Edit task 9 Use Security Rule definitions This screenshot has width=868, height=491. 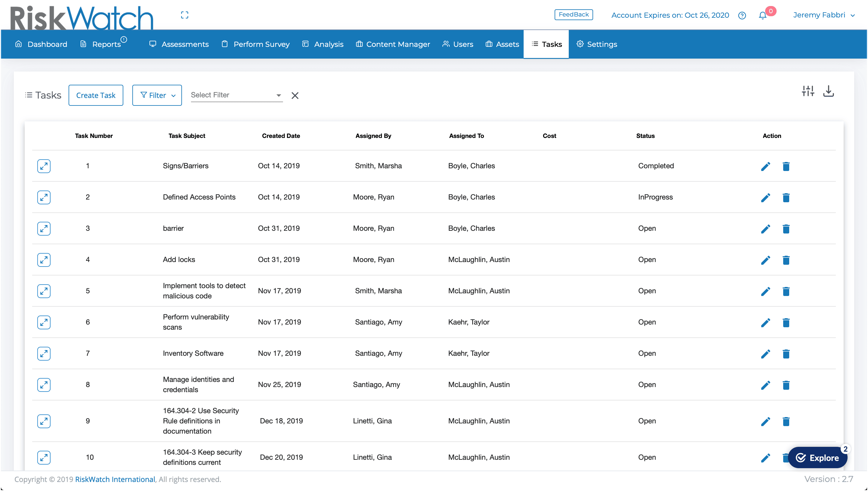tap(765, 422)
